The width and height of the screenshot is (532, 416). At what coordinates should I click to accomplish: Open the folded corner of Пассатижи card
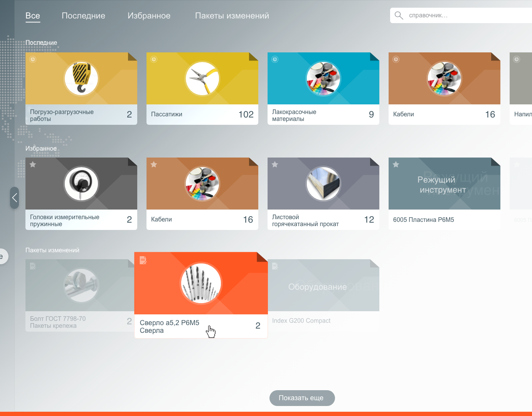[253, 57]
